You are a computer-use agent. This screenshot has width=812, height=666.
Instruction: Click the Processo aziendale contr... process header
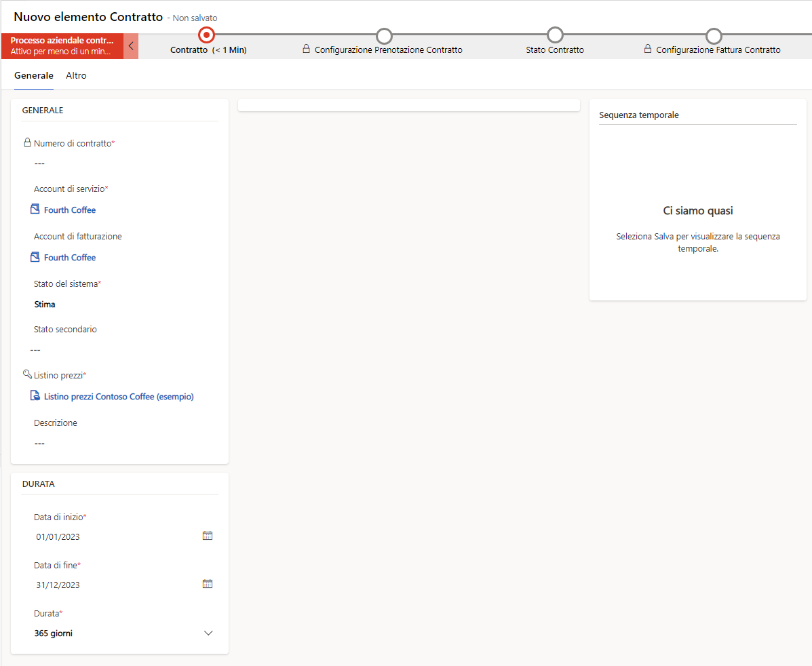pyautogui.click(x=62, y=46)
